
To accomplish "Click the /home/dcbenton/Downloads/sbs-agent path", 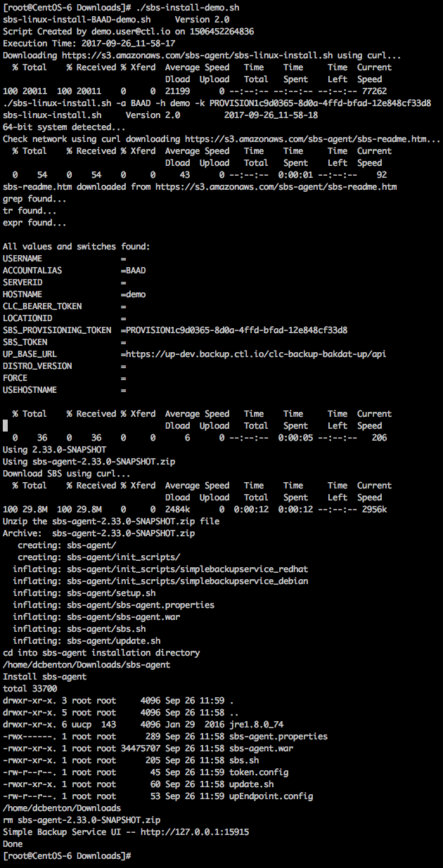I will pyautogui.click(x=86, y=664).
